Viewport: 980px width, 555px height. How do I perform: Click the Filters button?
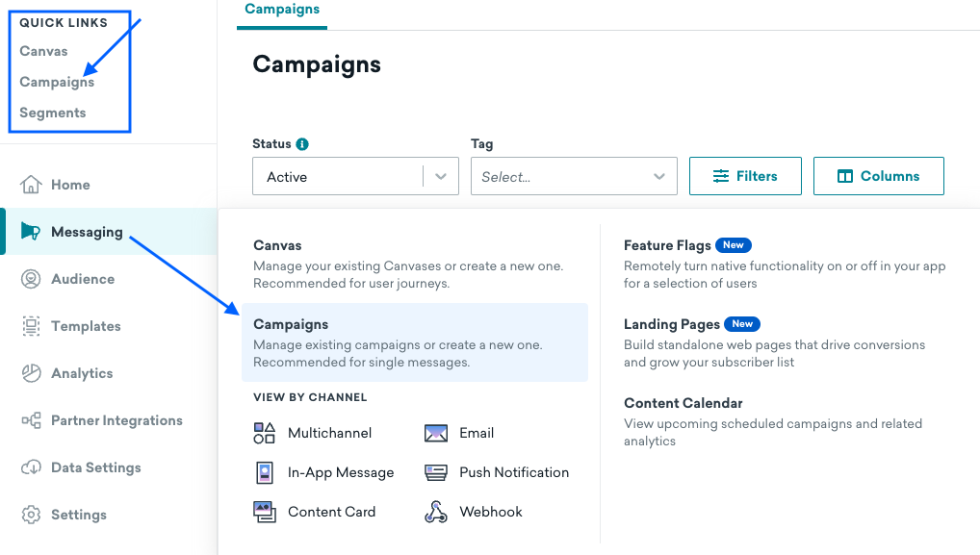click(x=745, y=176)
